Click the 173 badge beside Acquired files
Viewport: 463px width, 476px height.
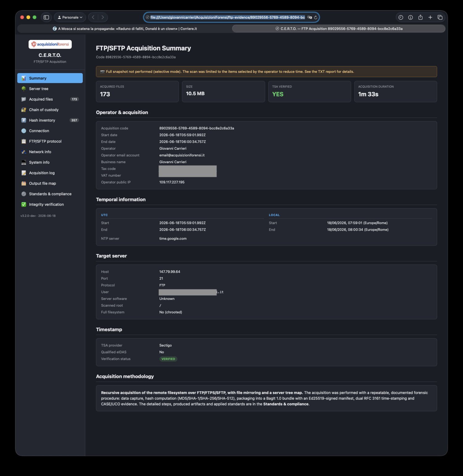click(74, 99)
